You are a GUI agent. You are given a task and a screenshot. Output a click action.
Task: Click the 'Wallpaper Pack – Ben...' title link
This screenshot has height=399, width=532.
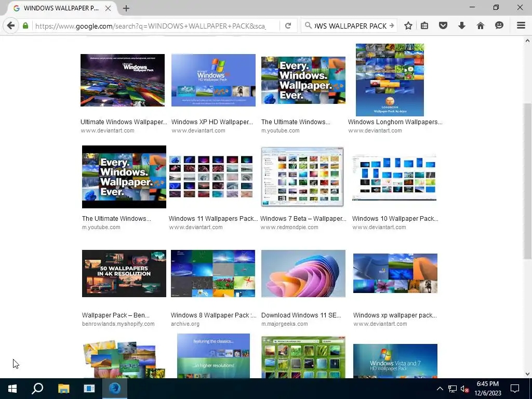pos(116,315)
